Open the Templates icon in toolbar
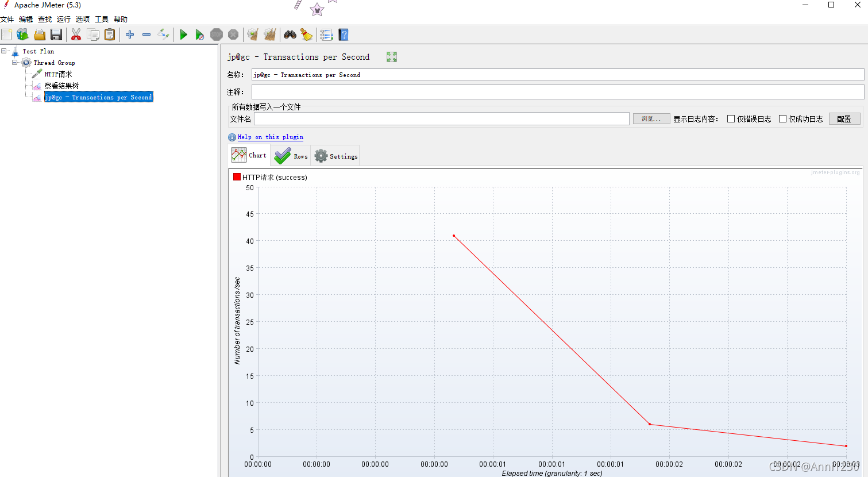This screenshot has width=868, height=477. tap(22, 35)
